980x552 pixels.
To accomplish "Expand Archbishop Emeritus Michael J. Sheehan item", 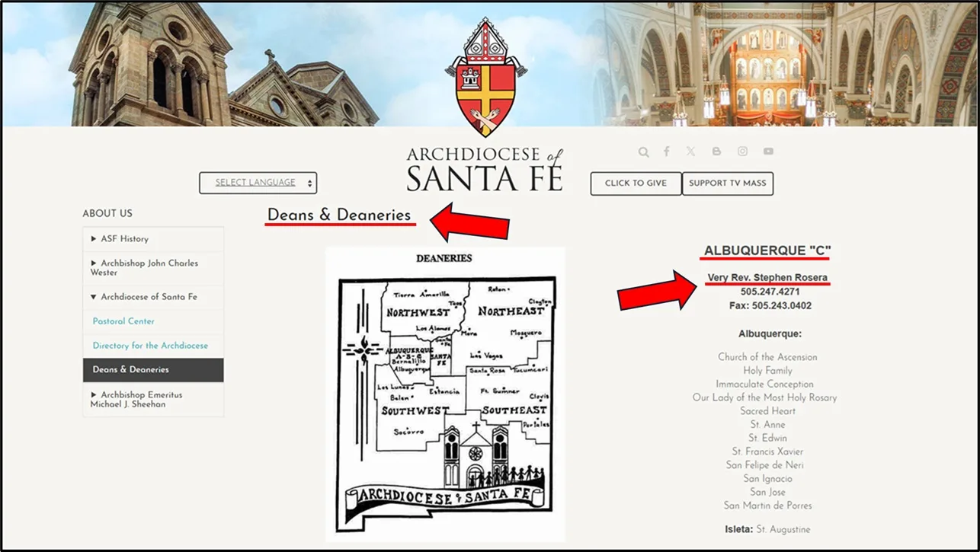I will [153, 400].
